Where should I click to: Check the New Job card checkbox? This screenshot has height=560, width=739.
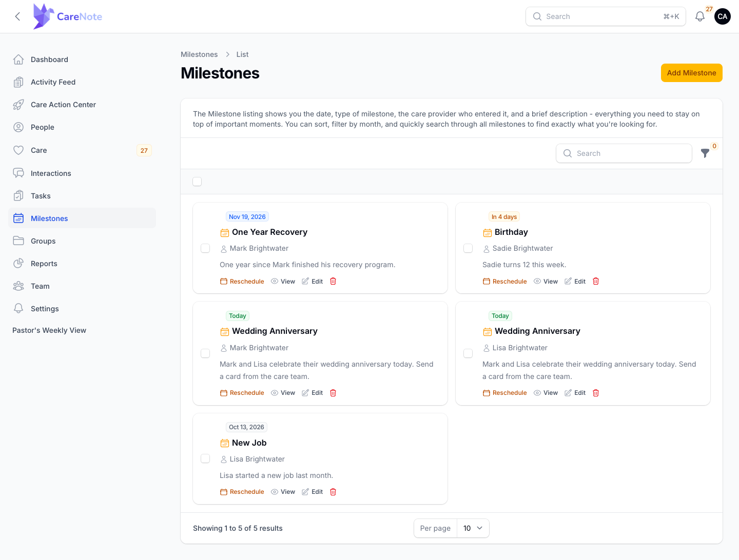pyautogui.click(x=205, y=458)
